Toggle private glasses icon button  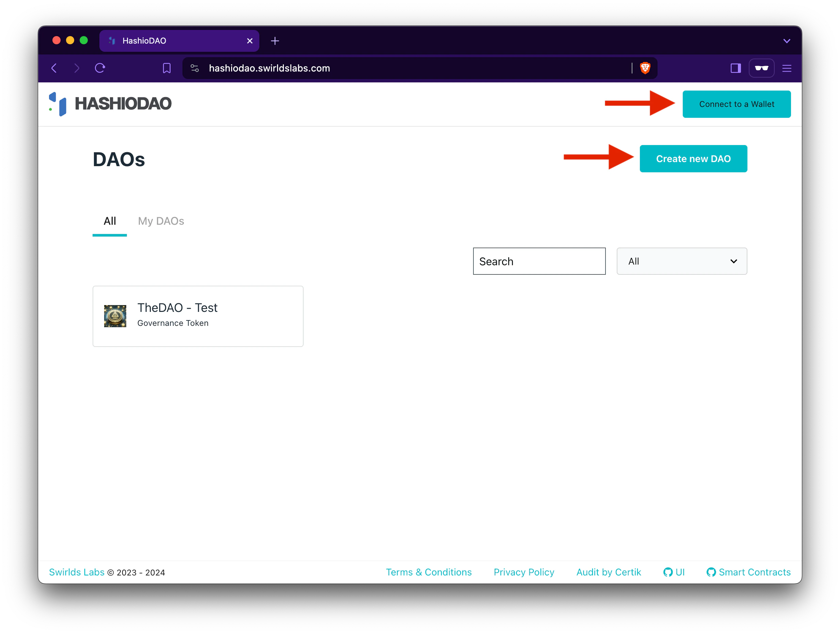coord(761,68)
